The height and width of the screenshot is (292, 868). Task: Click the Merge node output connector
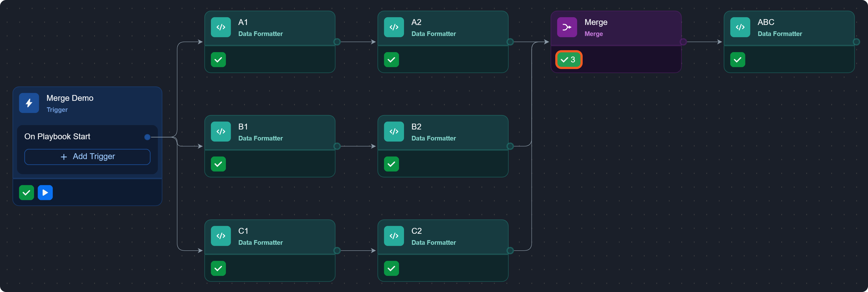[683, 42]
